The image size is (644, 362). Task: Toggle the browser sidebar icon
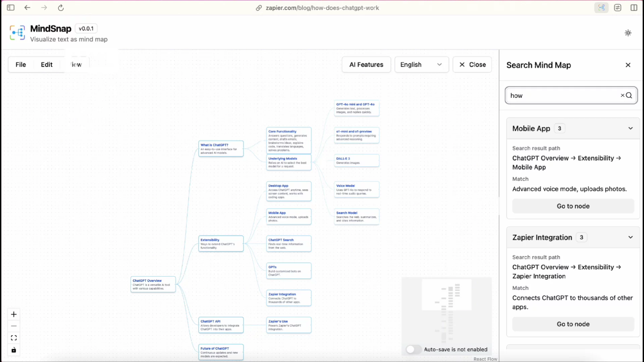(11, 8)
